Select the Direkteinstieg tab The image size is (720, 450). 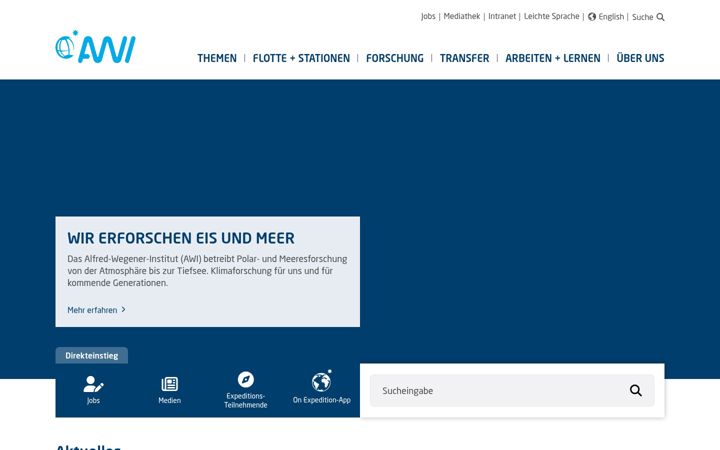pos(92,355)
